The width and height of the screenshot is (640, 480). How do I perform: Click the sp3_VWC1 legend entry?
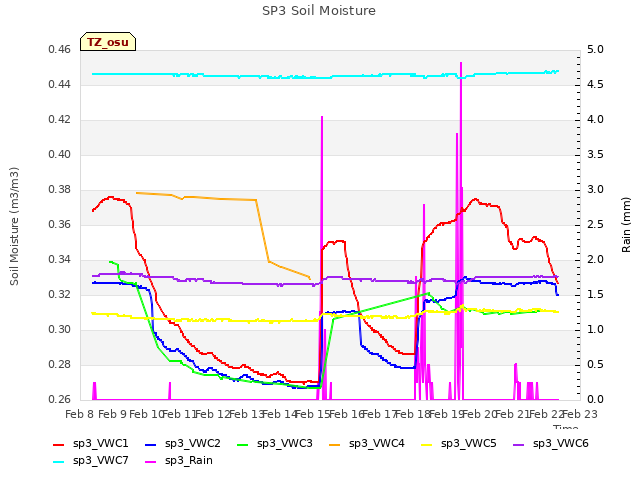91,443
